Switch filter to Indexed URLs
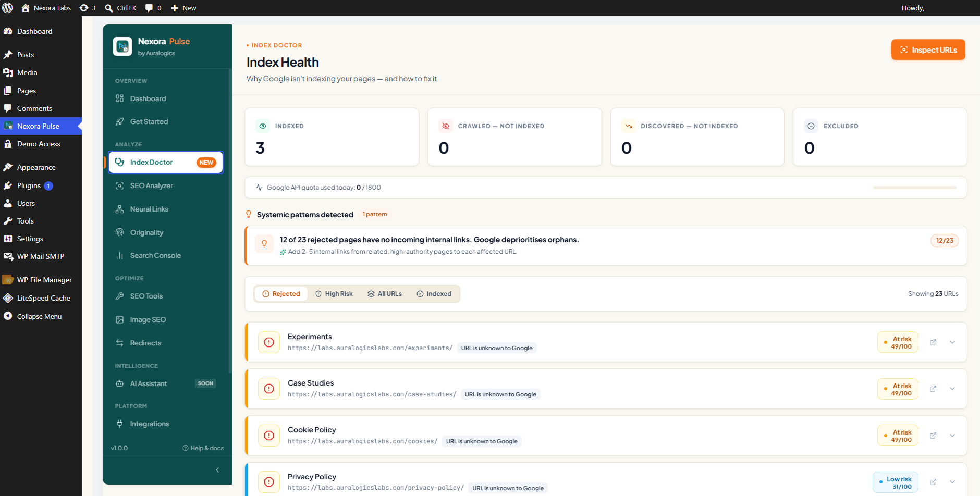 pos(434,294)
